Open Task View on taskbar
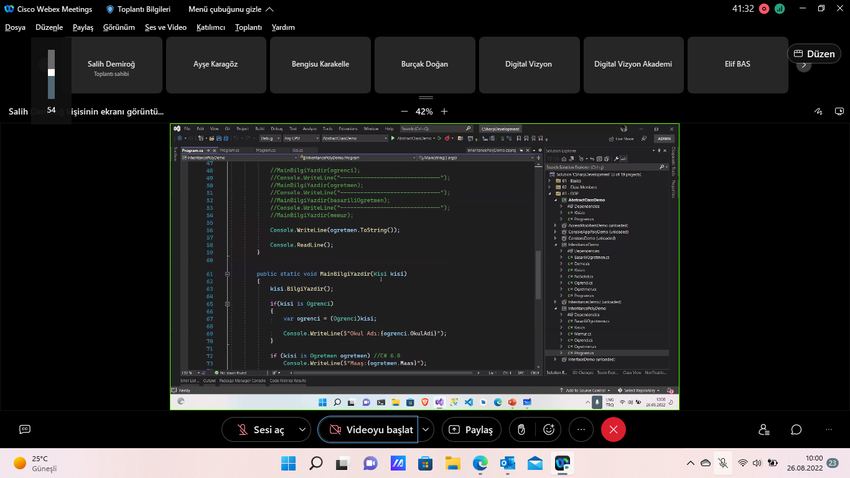 point(342,464)
